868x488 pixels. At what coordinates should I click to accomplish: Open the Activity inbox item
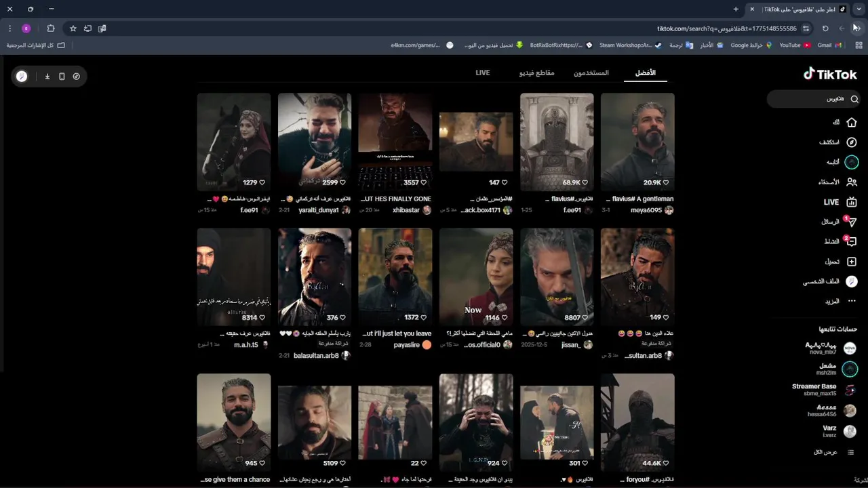pos(840,241)
